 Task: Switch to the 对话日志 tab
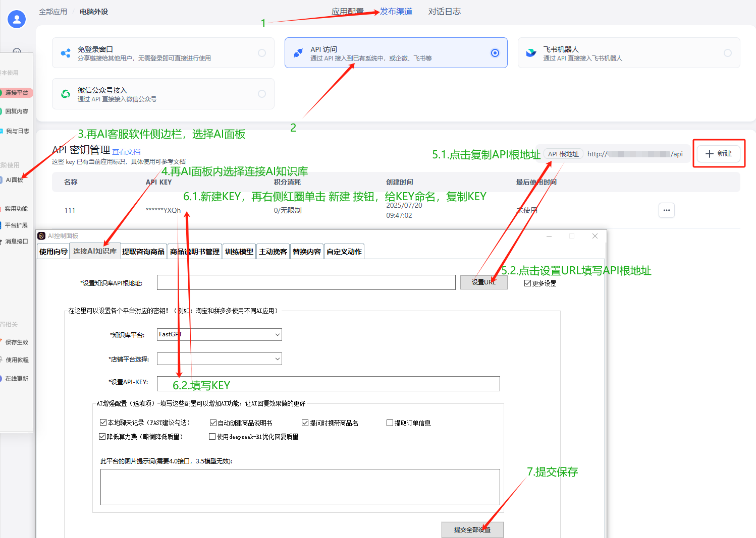[x=444, y=12]
